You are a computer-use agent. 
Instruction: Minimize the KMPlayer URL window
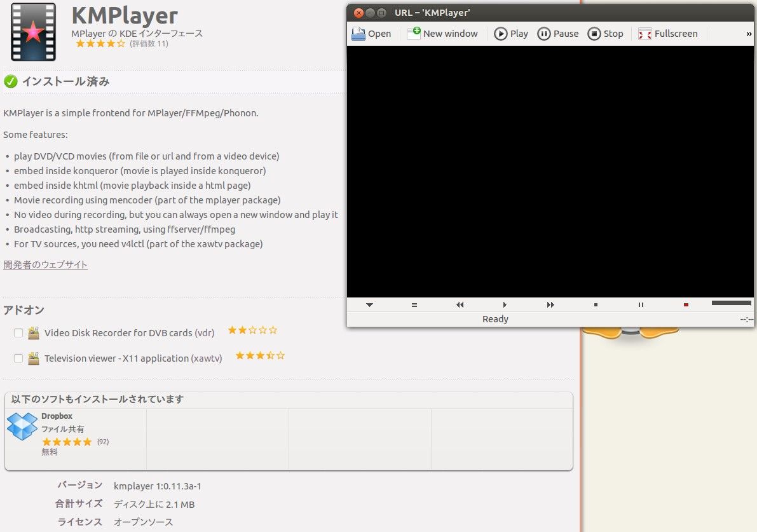point(371,13)
